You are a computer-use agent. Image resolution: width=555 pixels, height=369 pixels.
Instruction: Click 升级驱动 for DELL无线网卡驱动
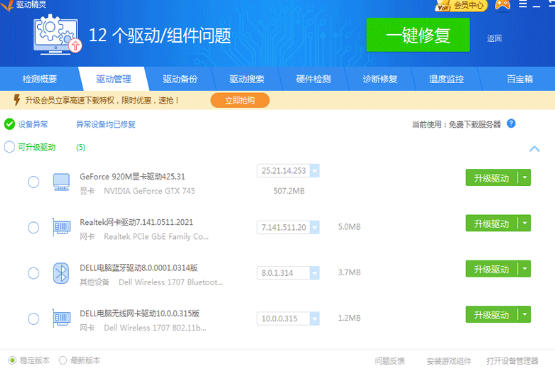coord(492,315)
